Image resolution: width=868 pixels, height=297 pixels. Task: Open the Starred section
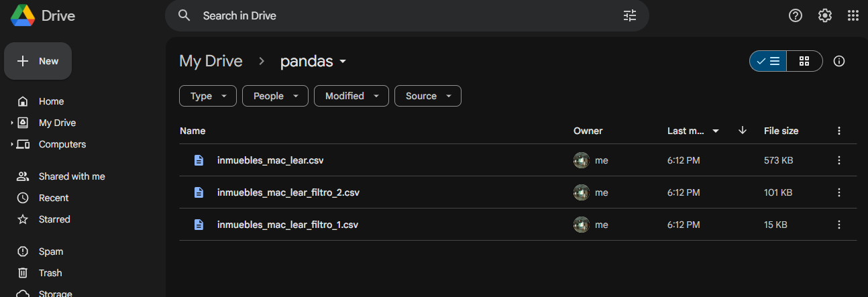click(x=54, y=219)
